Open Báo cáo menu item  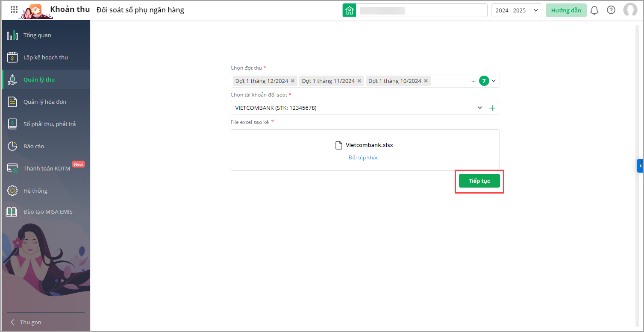34,146
